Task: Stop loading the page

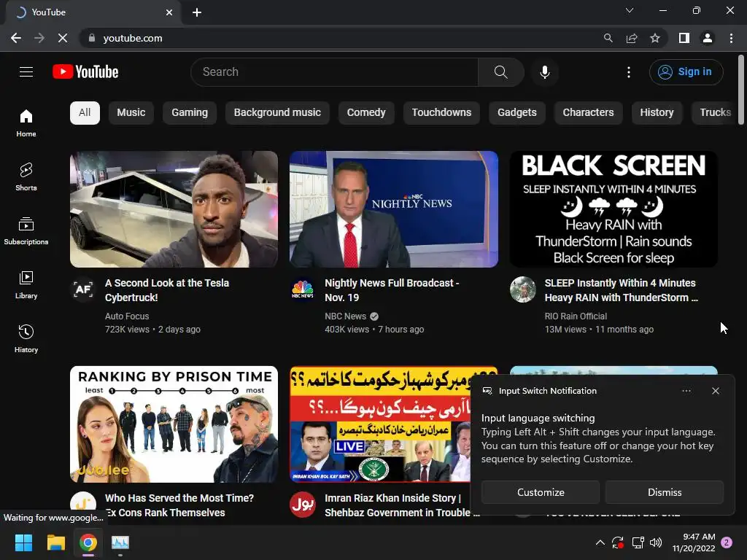Action: (x=63, y=38)
